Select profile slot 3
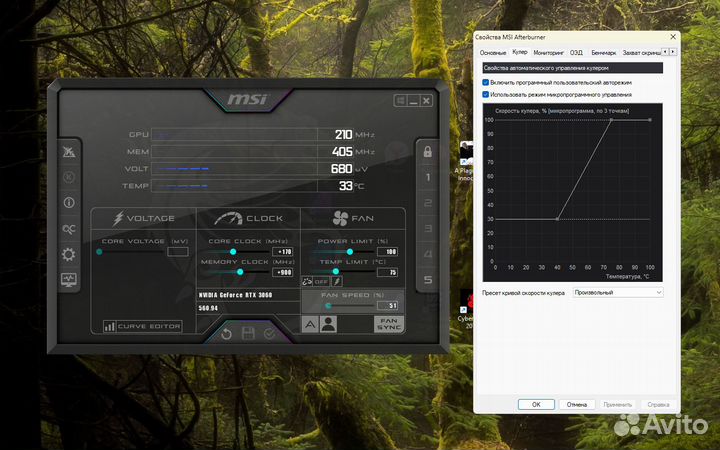 pyautogui.click(x=428, y=228)
